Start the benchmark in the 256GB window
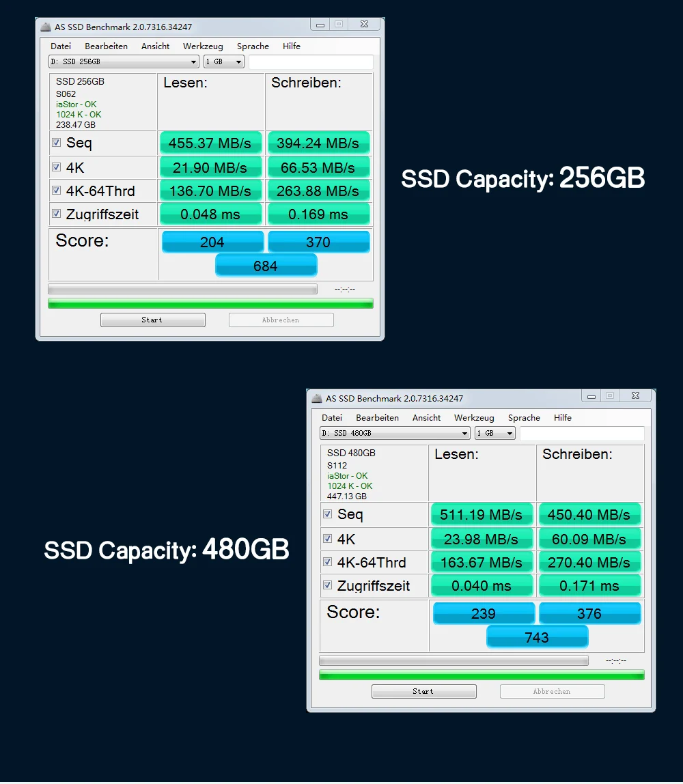683x784 pixels. 152,319
